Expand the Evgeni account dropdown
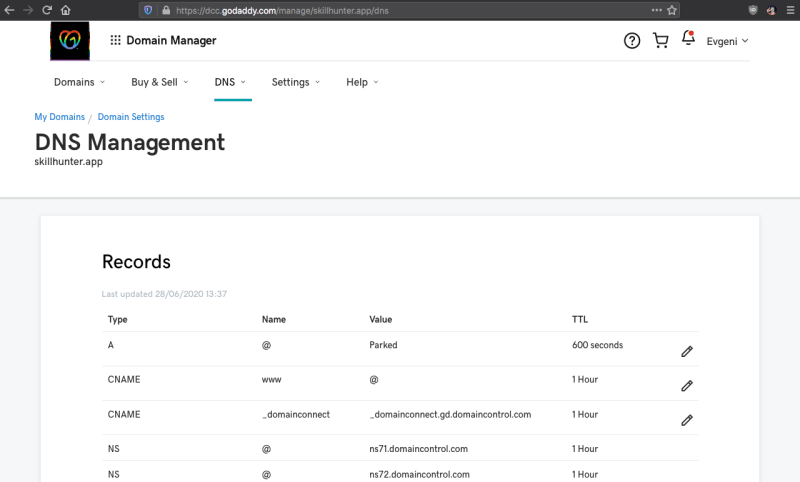Image resolution: width=800 pixels, height=482 pixels. pyautogui.click(x=727, y=41)
